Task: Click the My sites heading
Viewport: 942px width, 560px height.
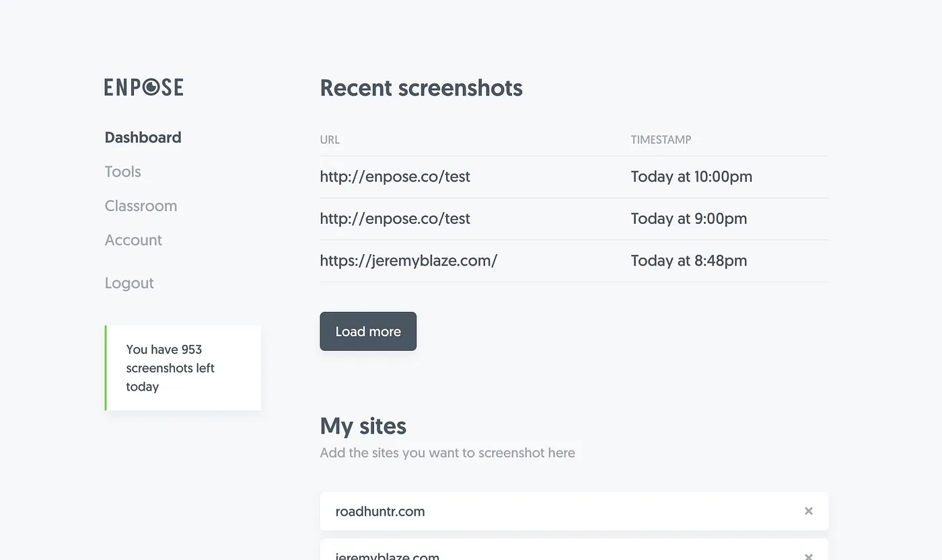Action: (x=363, y=426)
